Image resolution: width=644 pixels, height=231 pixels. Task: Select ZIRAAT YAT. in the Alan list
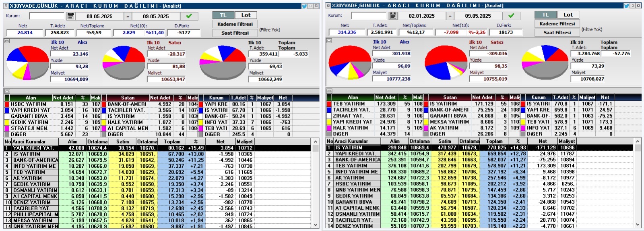point(375,116)
